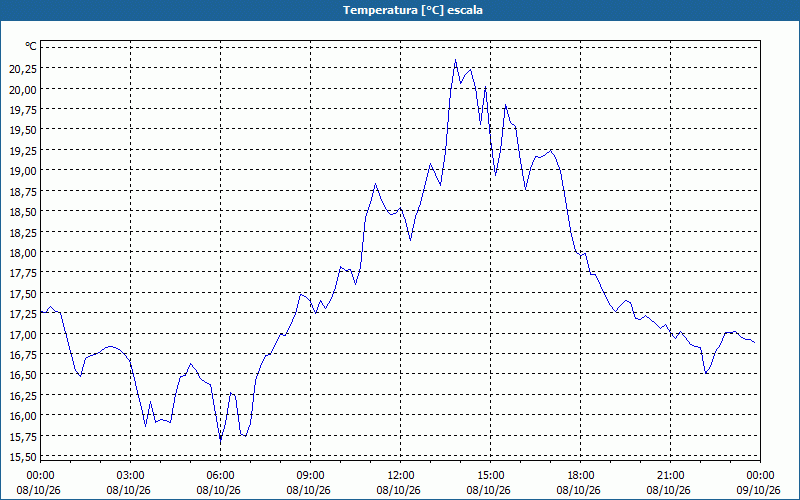800x500 pixels.
Task: Click the 12:00 time axis label
Action: tap(401, 476)
